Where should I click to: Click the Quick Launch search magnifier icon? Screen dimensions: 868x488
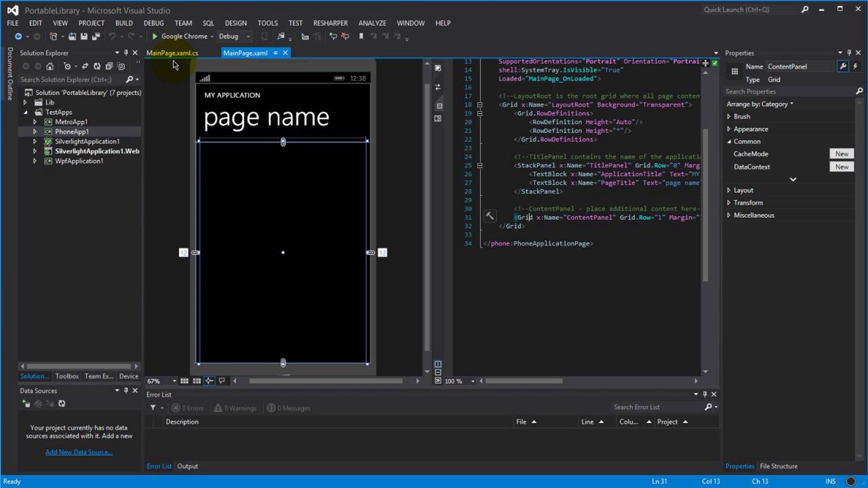tap(805, 9)
